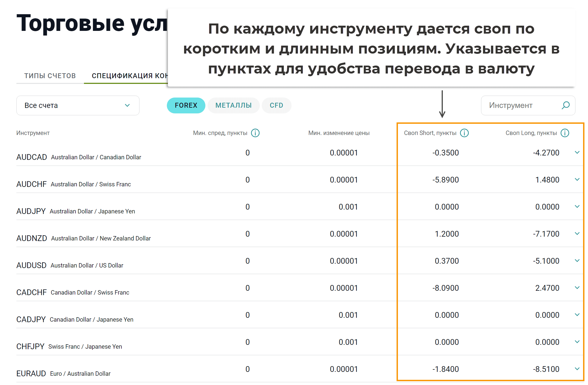Screen dimensions: 588x385
Task: Expand the AUDNZD row chevron
Action: [x=577, y=234]
